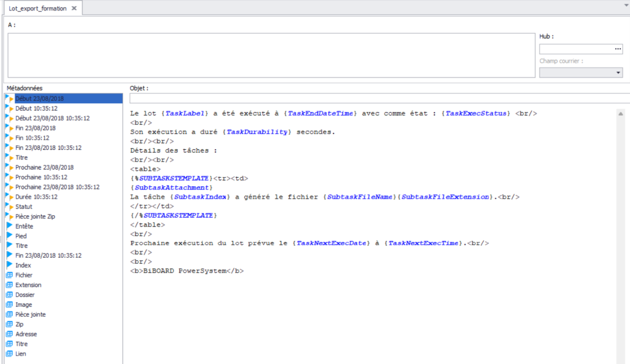Click the flag icon beside Fin 10:35:12
Screen dimensions: 630x364
pos(9,137)
